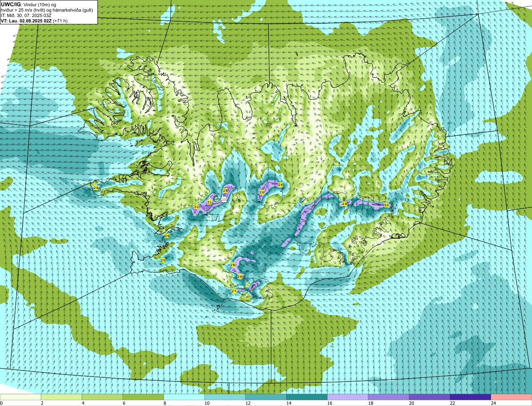Screen dimensions: 532x406
Task: Pick the 8–10 m/s light cyan legend swatch
Action: click(x=184, y=397)
